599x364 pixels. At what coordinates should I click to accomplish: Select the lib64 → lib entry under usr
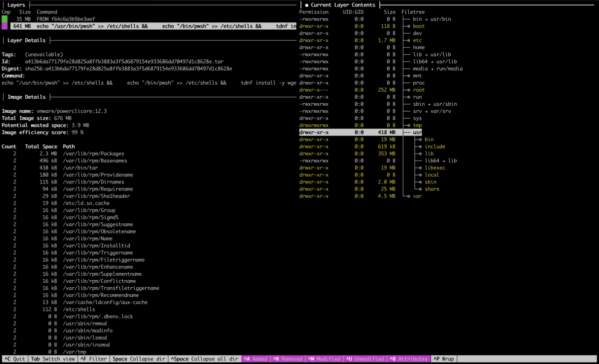pos(441,161)
